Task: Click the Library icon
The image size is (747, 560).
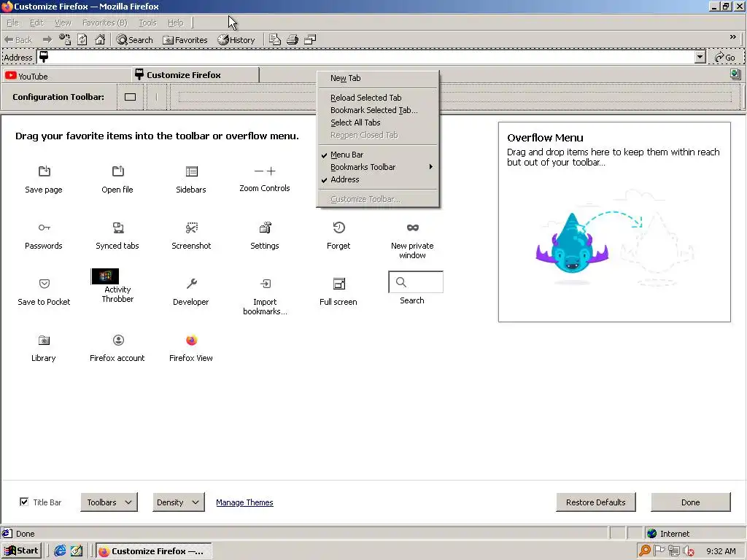Action: [44, 341]
